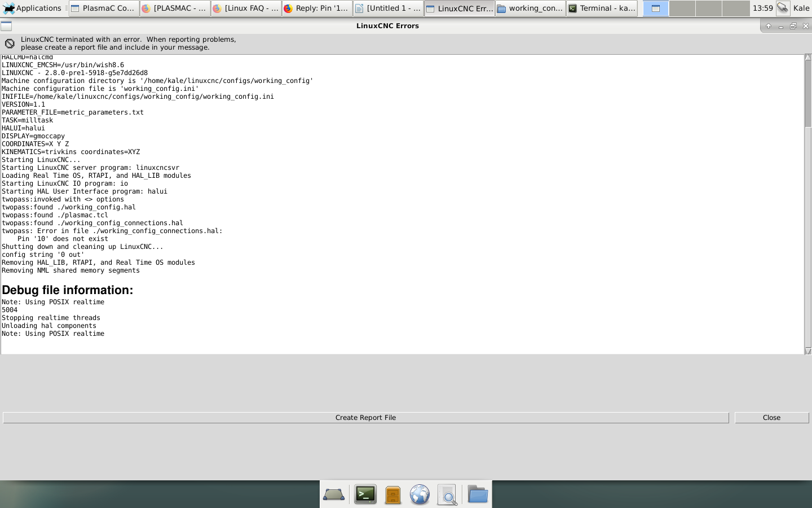Click the shade/roll-up window button
This screenshot has height=508, width=812.
(768, 26)
